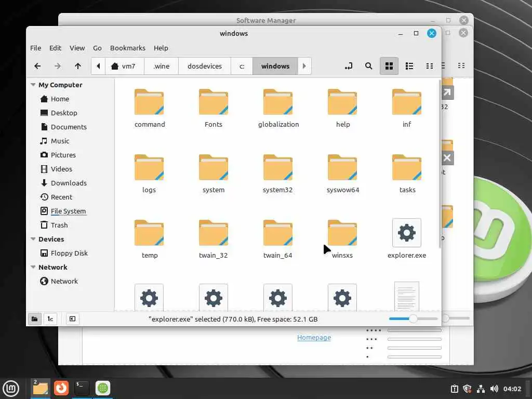Click windows path bar segment
Viewport: 532px width, 399px height.
click(275, 66)
